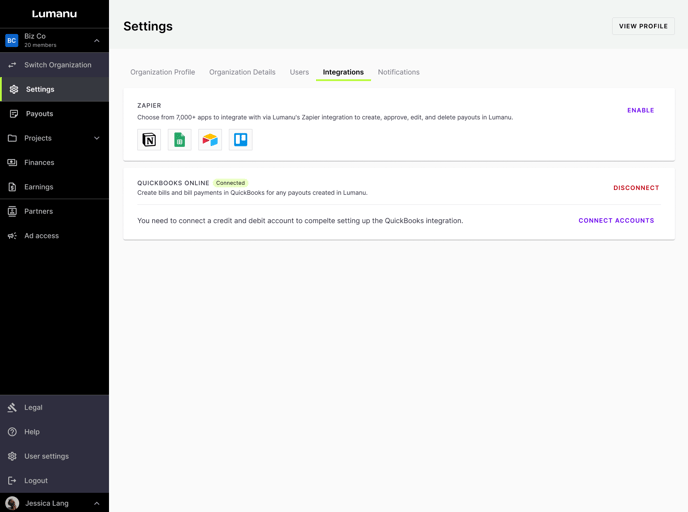The image size is (688, 512).
Task: Enable the Zapier integration
Action: (640, 110)
